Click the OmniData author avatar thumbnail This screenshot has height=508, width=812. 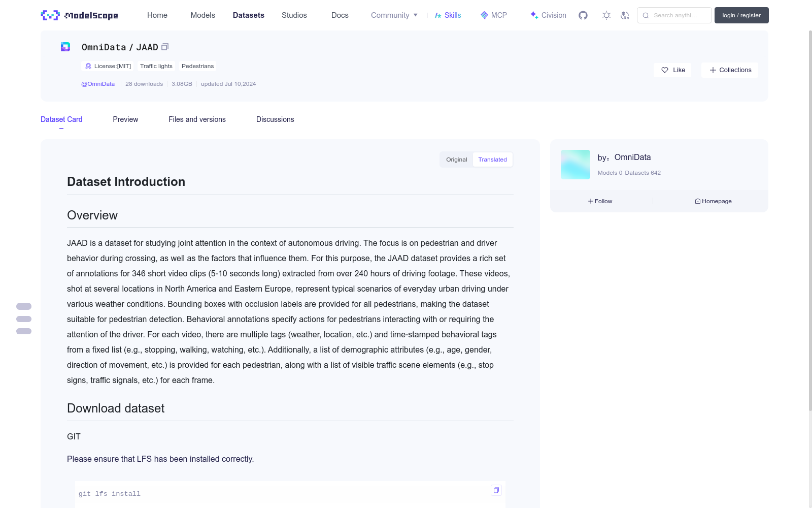(576, 165)
